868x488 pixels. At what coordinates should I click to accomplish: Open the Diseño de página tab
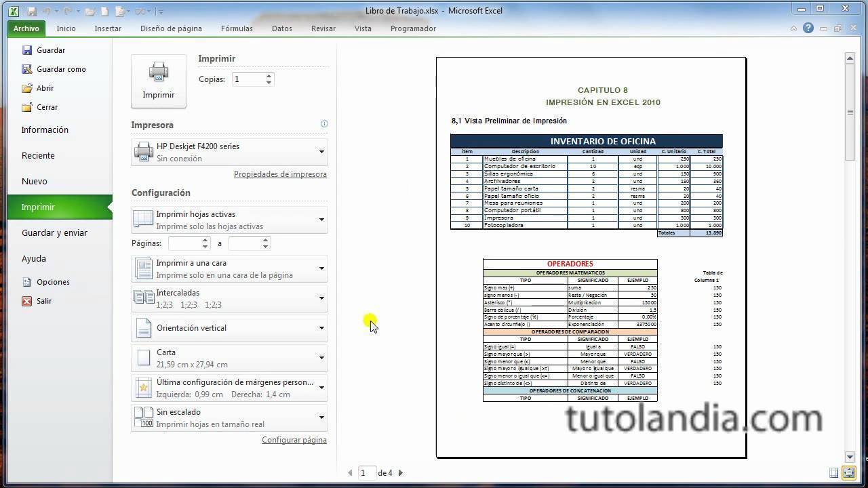click(171, 28)
